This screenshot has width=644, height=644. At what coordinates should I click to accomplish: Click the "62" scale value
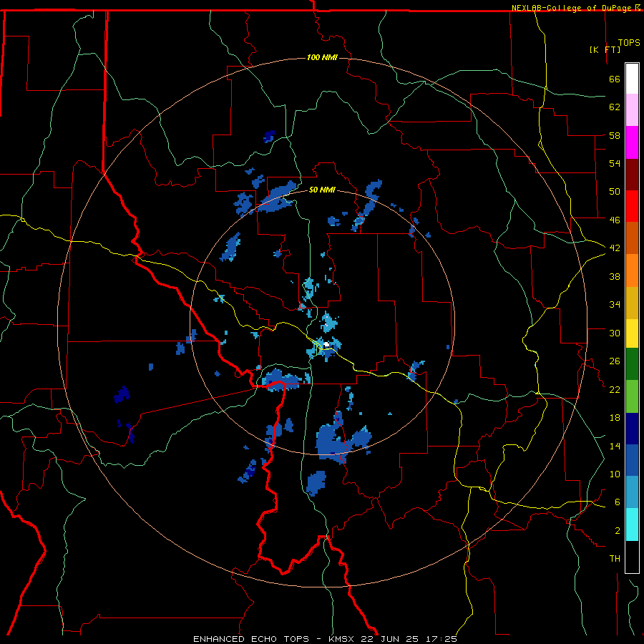(615, 107)
